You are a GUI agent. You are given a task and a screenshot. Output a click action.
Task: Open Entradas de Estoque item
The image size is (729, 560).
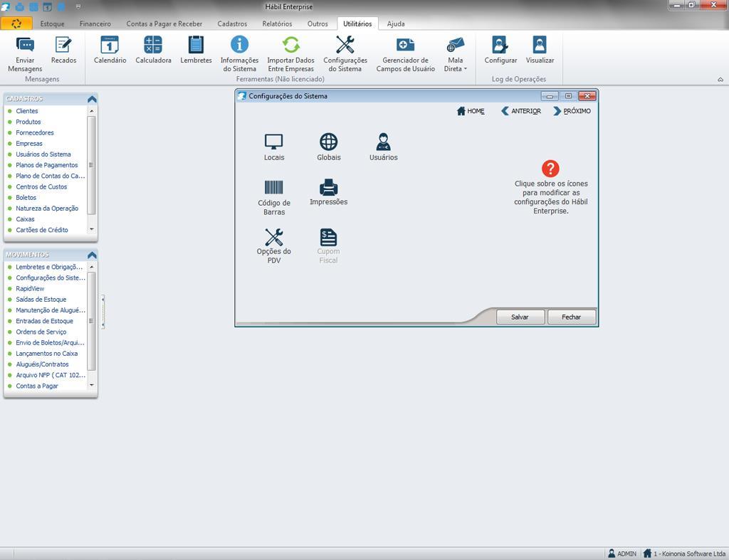tap(45, 321)
